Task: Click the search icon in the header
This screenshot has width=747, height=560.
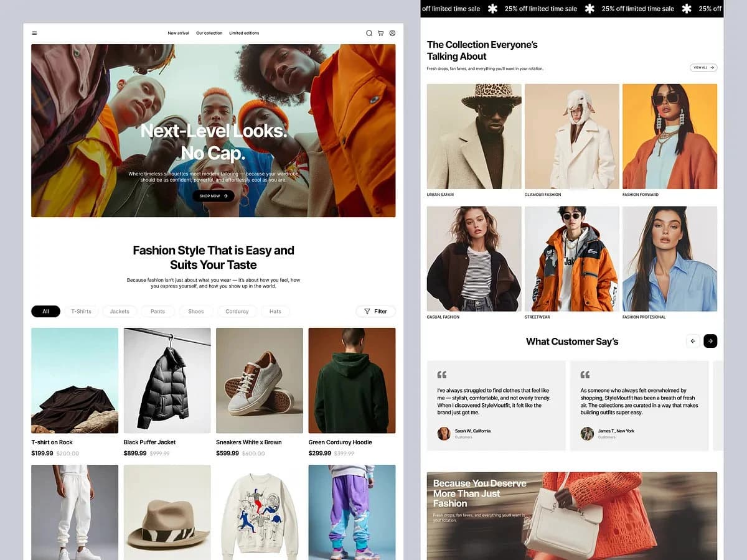Action: [369, 33]
